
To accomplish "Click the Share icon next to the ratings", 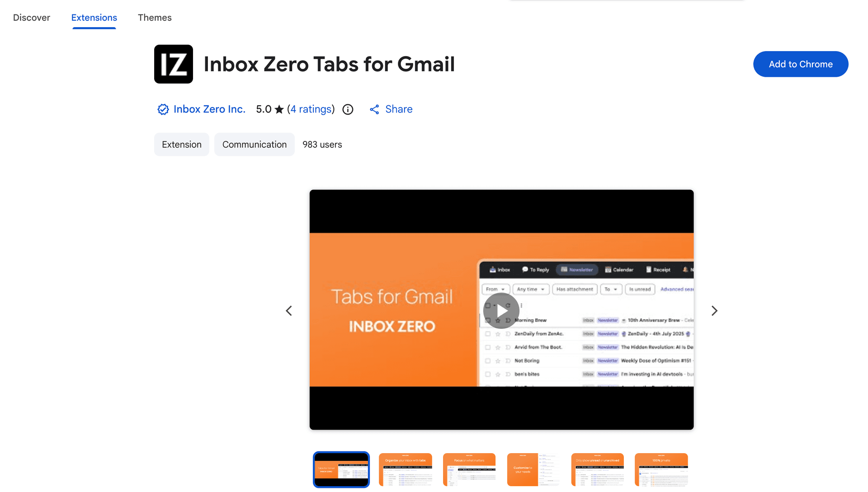I will click(x=374, y=109).
